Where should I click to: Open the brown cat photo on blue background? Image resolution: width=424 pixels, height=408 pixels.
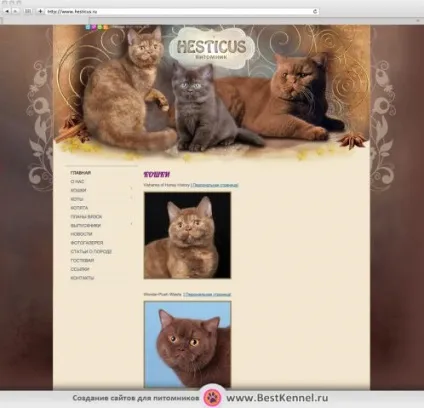[187, 344]
